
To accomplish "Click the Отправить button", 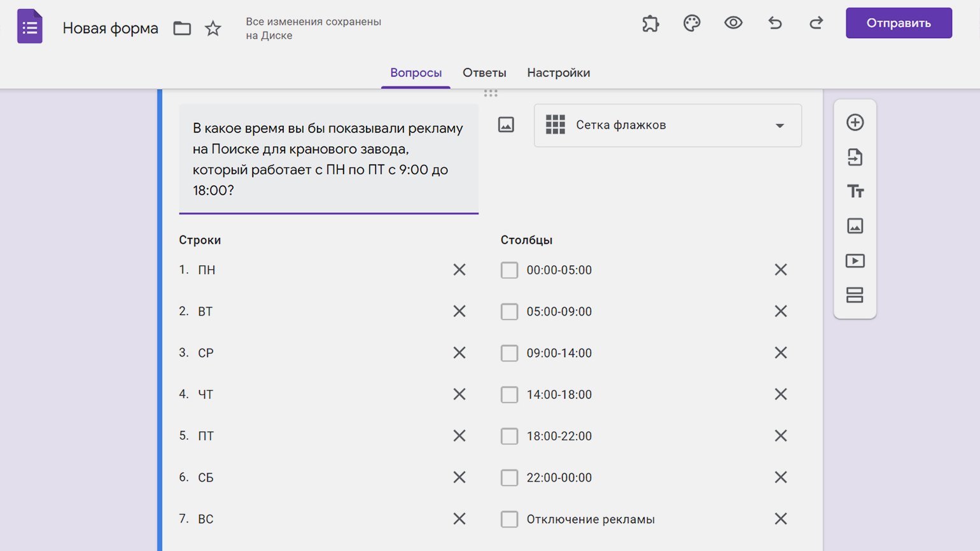I will click(x=899, y=23).
